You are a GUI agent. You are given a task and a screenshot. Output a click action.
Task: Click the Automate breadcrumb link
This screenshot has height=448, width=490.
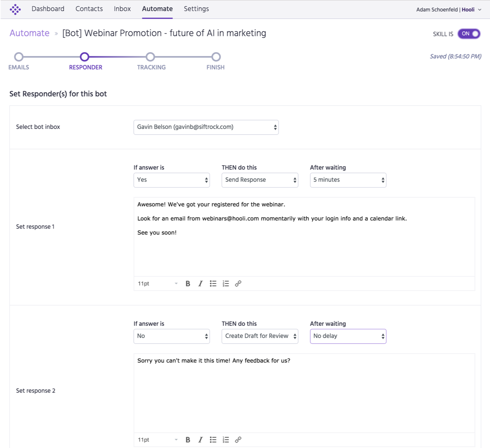(29, 33)
